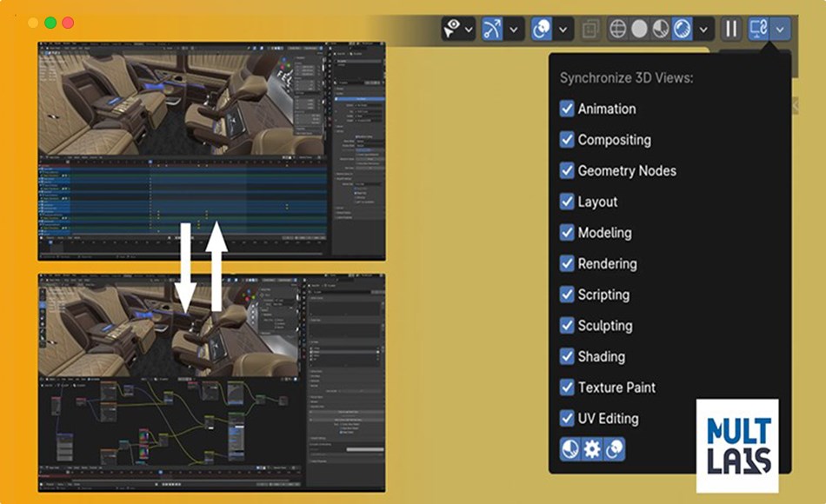
Task: Disable the UV Editing checkbox
Action: point(569,418)
